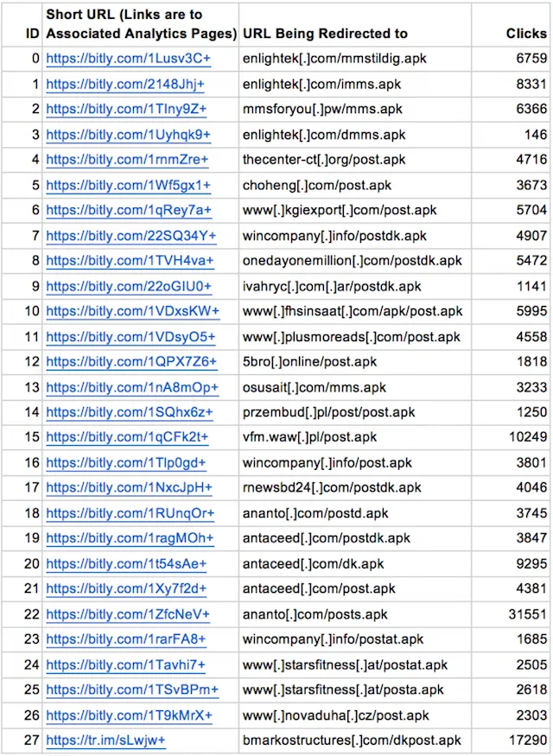Open the bitly.com/1Xy7f2d+ link

(126, 588)
